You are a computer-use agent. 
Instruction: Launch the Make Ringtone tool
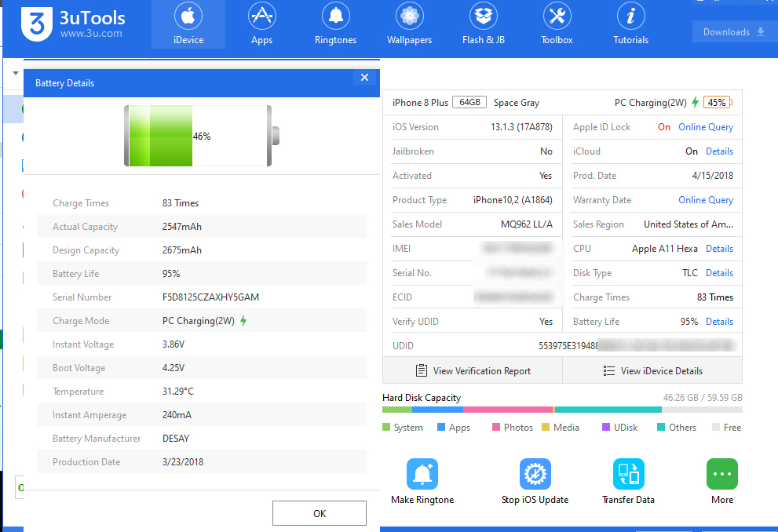click(422, 481)
